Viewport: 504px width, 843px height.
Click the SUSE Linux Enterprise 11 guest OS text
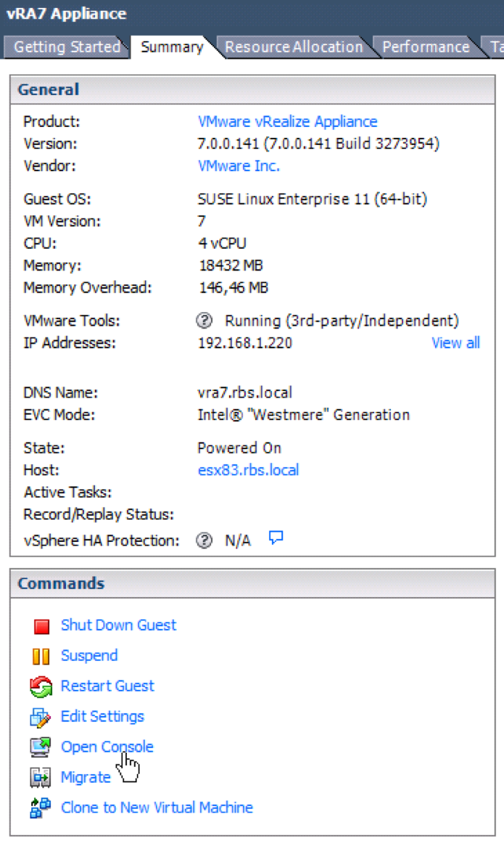click(312, 199)
